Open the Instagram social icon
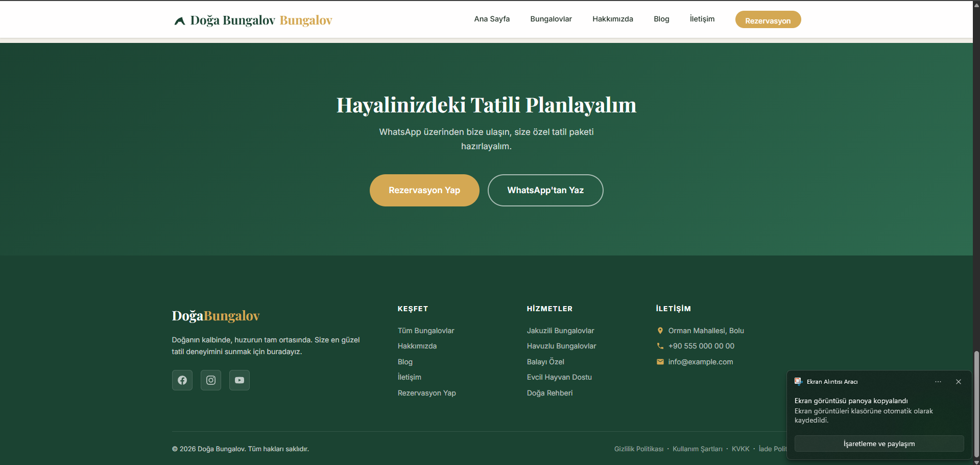This screenshot has width=980, height=465. [210, 380]
